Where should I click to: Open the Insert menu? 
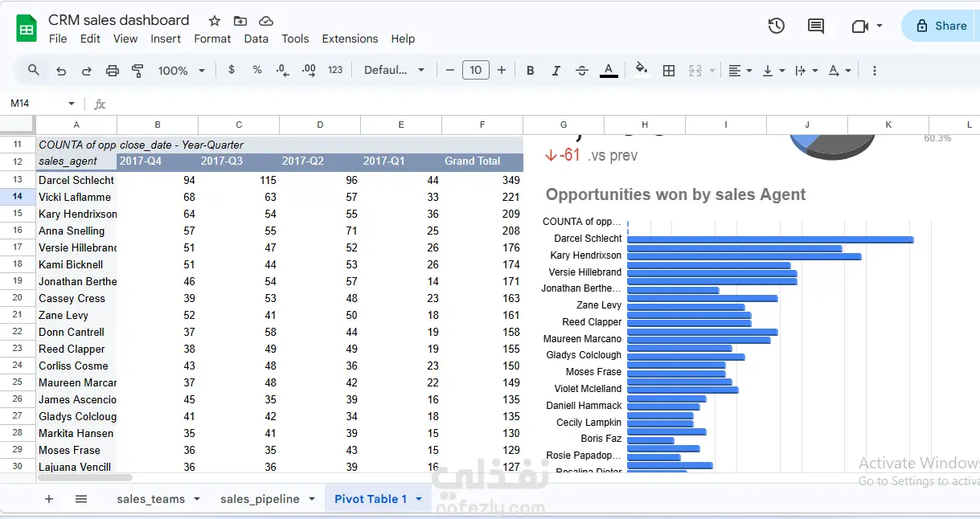[166, 39]
